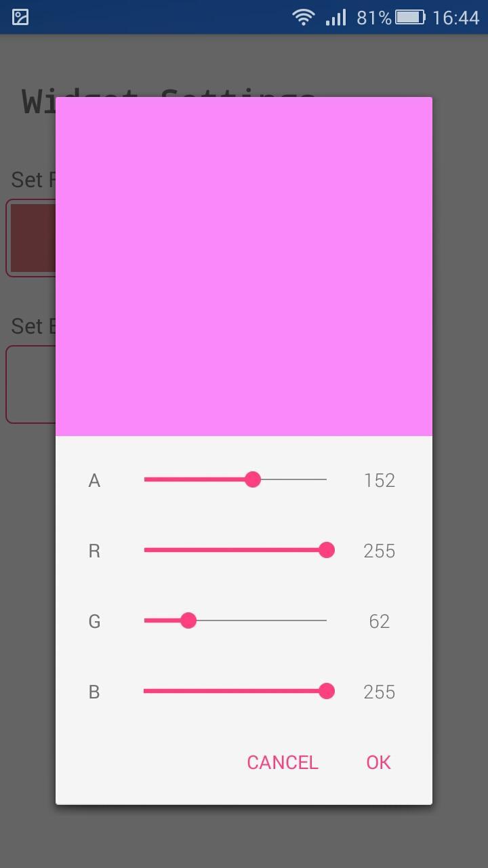This screenshot has width=488, height=868.
Task: Click the pink color preview area
Action: tap(244, 267)
